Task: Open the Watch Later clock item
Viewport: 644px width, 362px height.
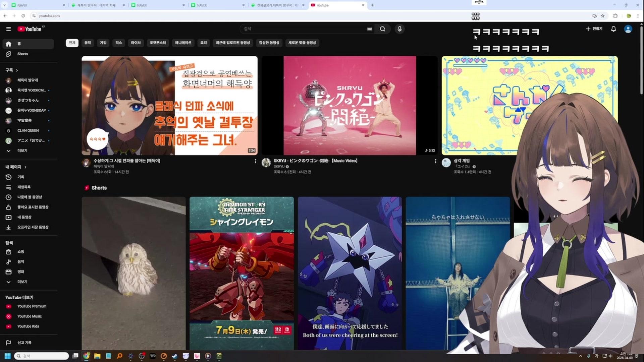Action: (x=29, y=197)
